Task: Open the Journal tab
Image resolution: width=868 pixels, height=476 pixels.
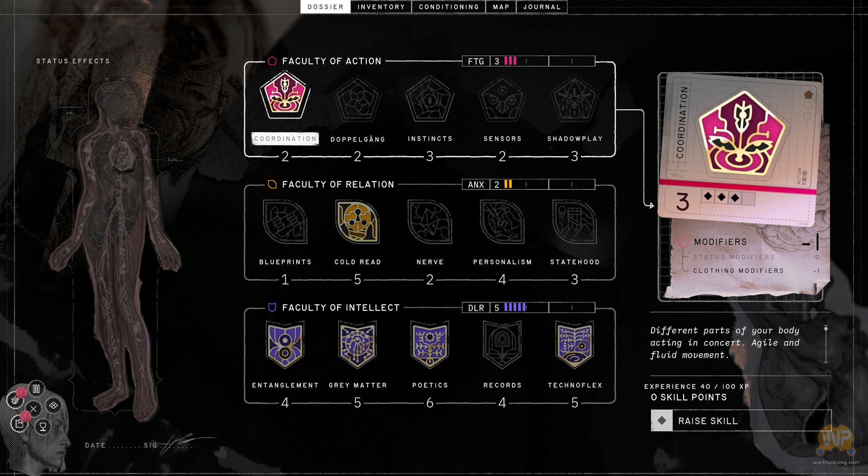Action: (542, 7)
